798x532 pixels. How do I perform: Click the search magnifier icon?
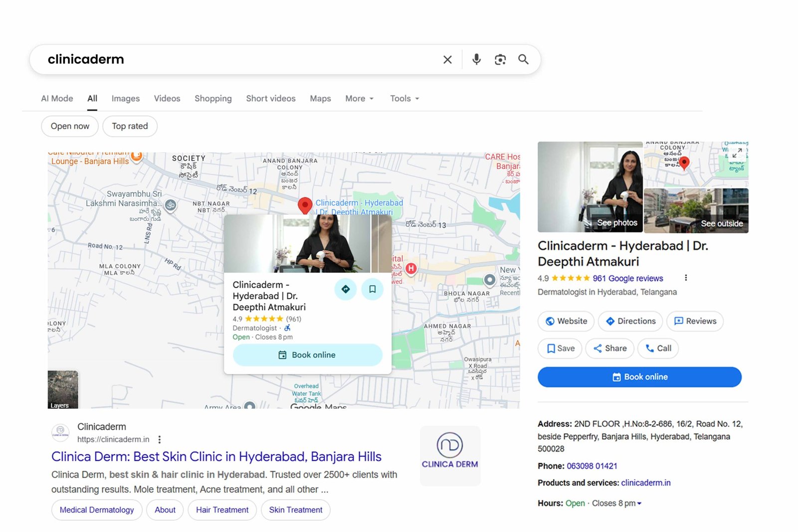point(523,59)
